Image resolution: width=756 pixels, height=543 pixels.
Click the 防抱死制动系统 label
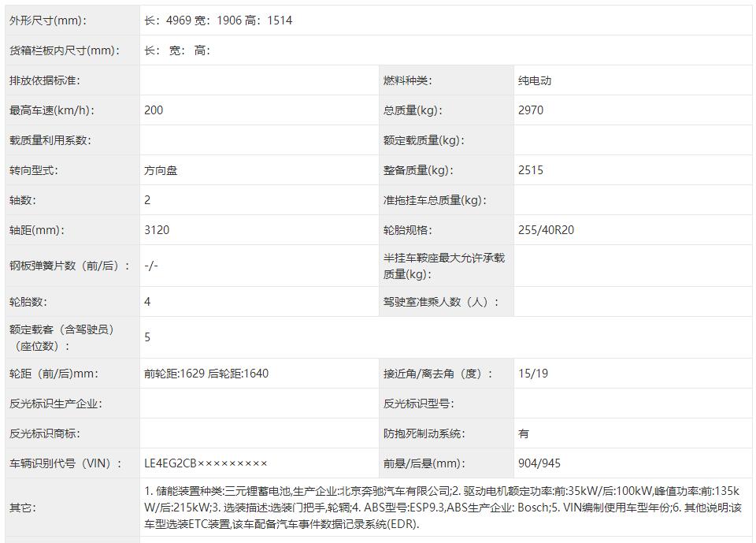point(424,433)
